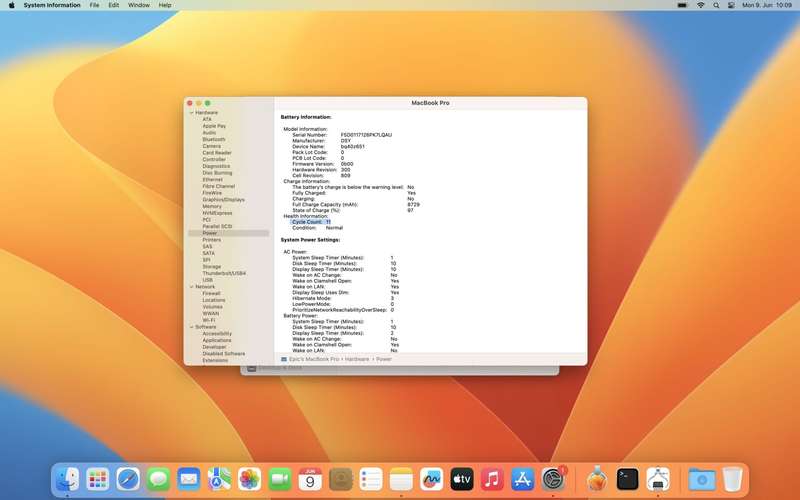Viewport: 800px width, 500px height.
Task: Open Reminders in the dock
Action: click(x=371, y=480)
